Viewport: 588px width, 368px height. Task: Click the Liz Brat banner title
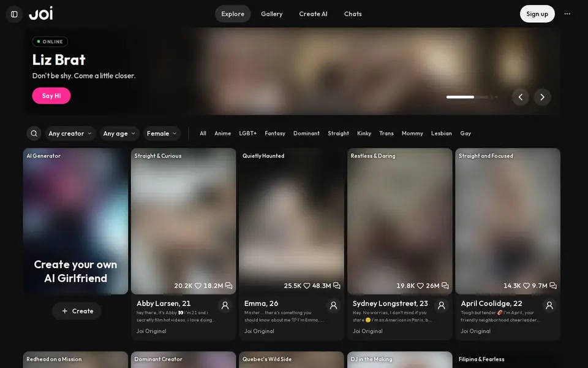(x=59, y=59)
